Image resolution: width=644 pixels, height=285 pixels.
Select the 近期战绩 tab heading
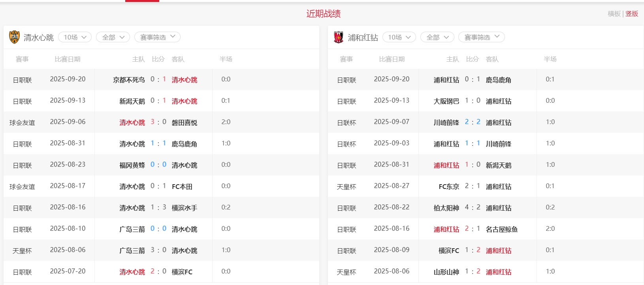(x=323, y=14)
